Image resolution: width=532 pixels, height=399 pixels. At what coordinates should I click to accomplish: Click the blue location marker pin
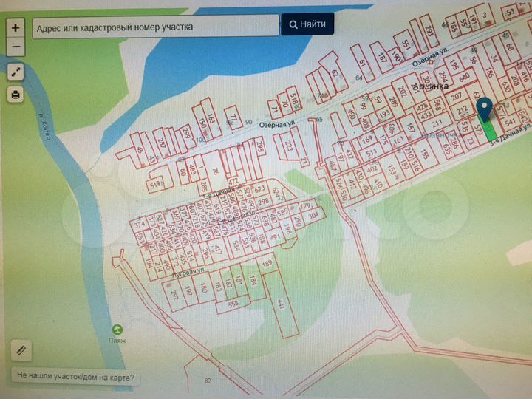[x=485, y=111]
